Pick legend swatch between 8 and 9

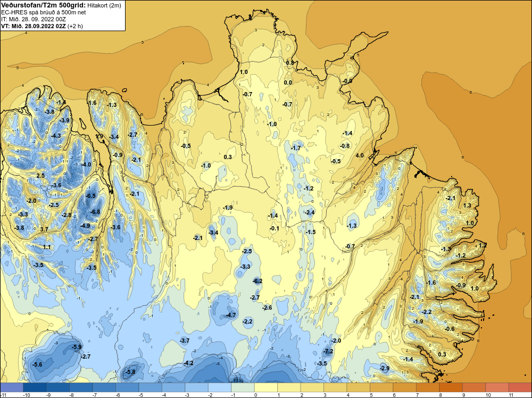tap(451, 387)
